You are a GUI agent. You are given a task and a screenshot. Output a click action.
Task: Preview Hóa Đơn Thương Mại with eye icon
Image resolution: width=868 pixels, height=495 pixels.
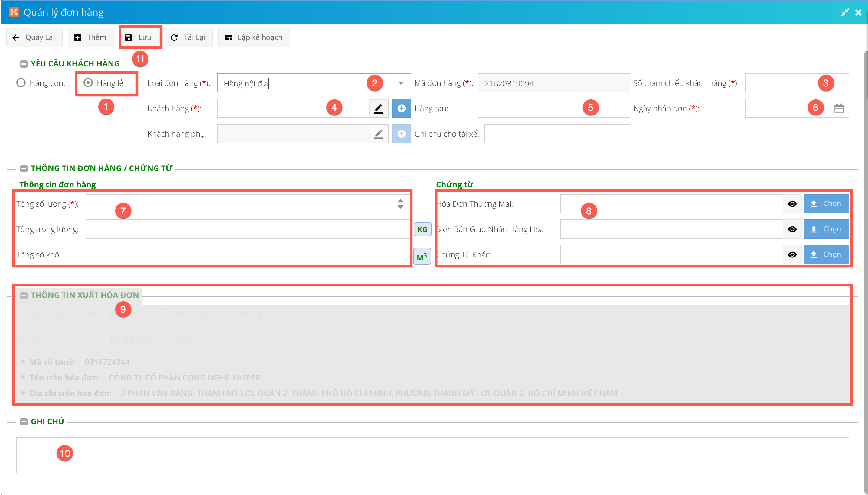(792, 204)
